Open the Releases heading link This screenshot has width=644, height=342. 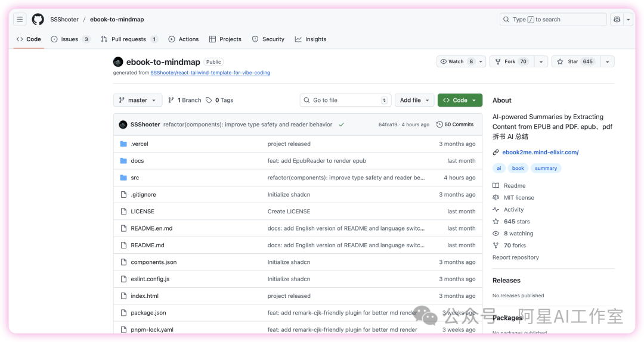[x=506, y=281]
